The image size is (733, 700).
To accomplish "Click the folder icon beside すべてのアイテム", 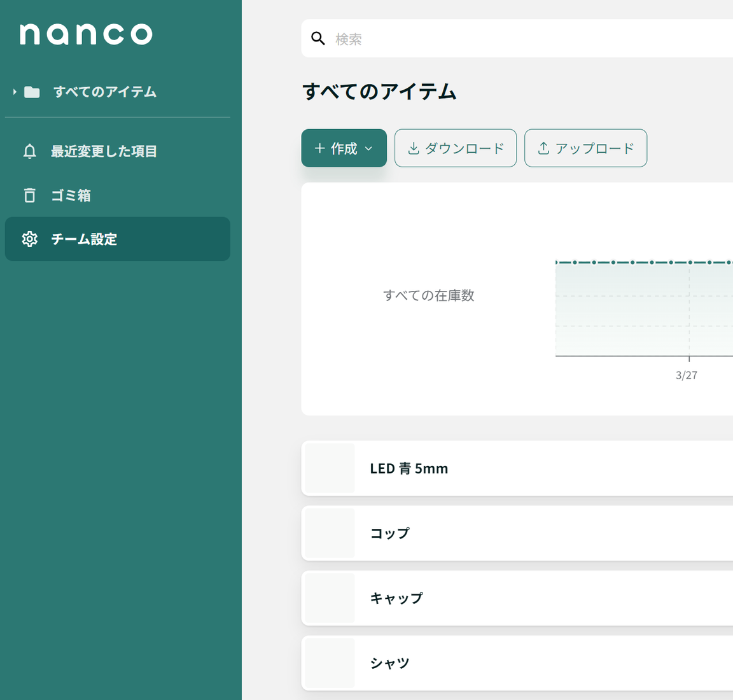I will pos(32,92).
